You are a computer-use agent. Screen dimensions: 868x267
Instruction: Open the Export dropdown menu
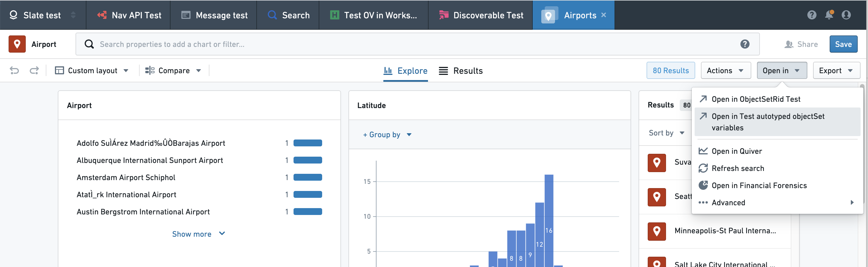[836, 70]
